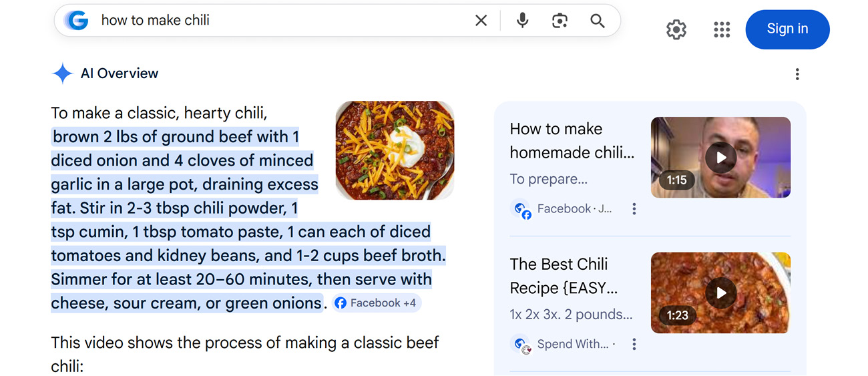Open AI Overview more options menu
The height and width of the screenshot is (376, 868).
point(797,74)
